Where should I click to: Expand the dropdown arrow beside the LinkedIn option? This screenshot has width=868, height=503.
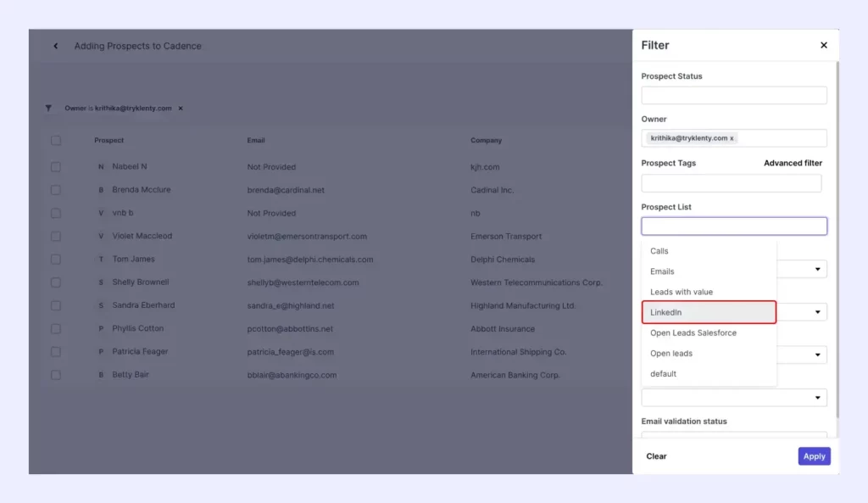[817, 312]
